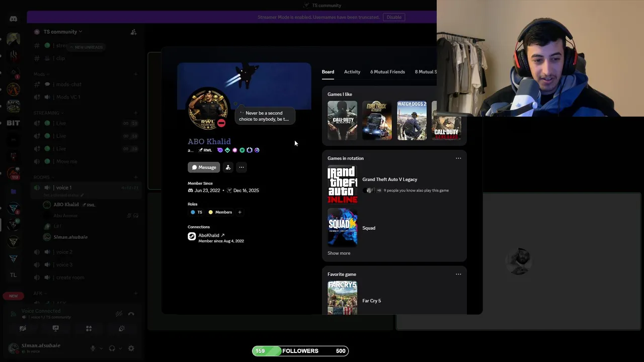Click Squad game entry
644x362 pixels.
394,228
